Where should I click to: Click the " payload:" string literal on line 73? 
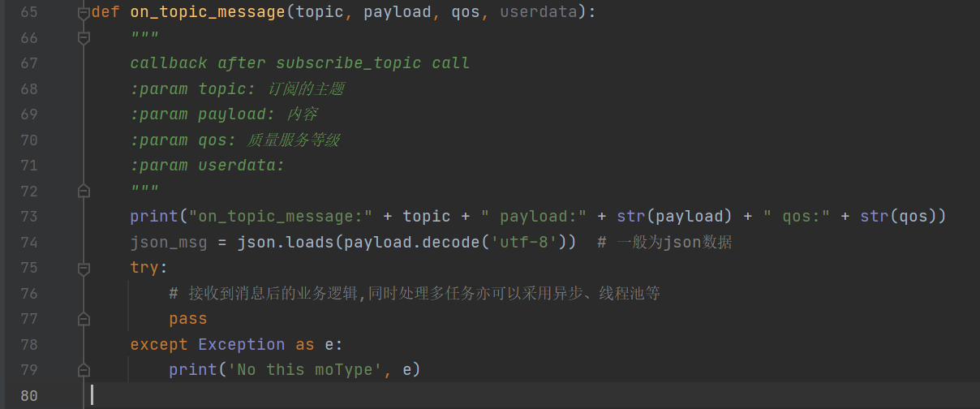(x=534, y=217)
